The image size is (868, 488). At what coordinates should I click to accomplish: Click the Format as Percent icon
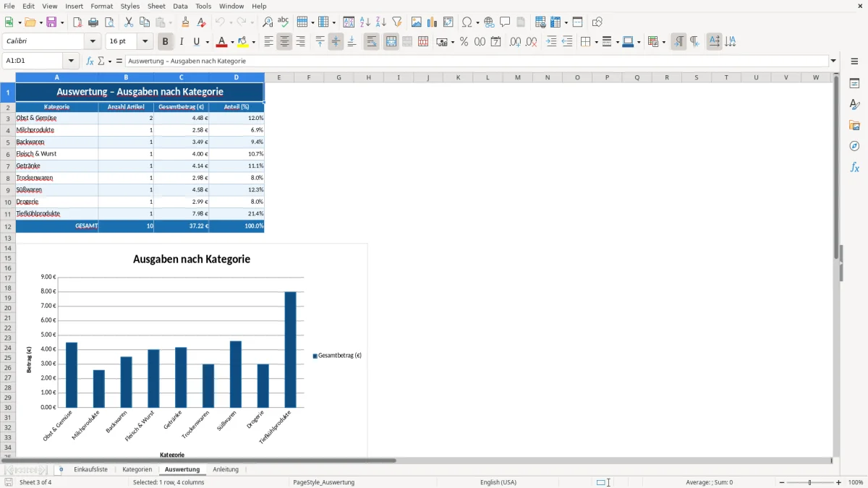[x=464, y=42]
